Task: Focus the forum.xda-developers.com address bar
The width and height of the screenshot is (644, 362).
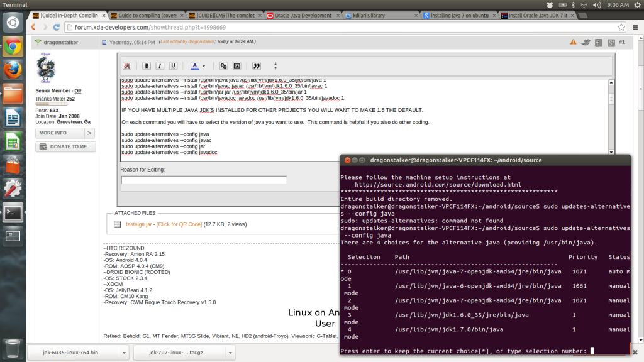Action: pyautogui.click(x=345, y=27)
